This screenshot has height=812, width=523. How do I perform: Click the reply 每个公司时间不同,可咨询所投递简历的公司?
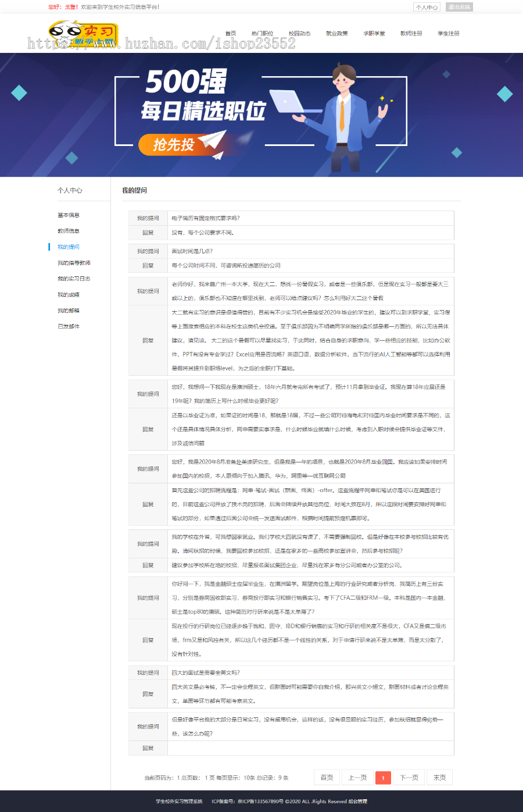[226, 265]
